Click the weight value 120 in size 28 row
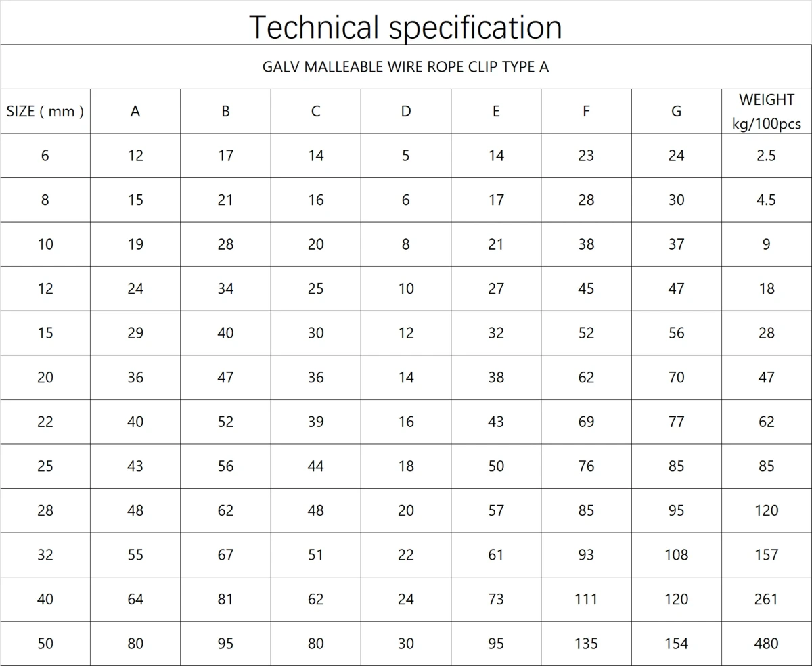 point(767,511)
